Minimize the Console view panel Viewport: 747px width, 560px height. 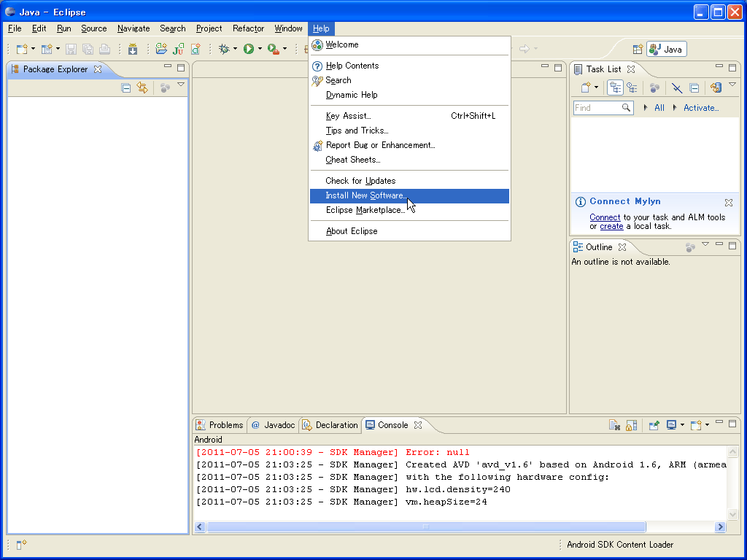(x=719, y=423)
